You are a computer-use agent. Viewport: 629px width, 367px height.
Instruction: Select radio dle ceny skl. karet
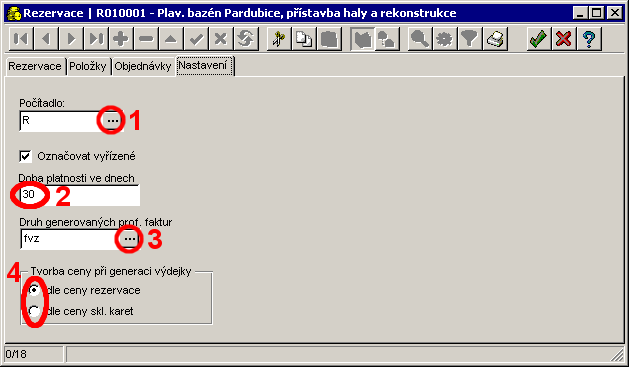34,311
